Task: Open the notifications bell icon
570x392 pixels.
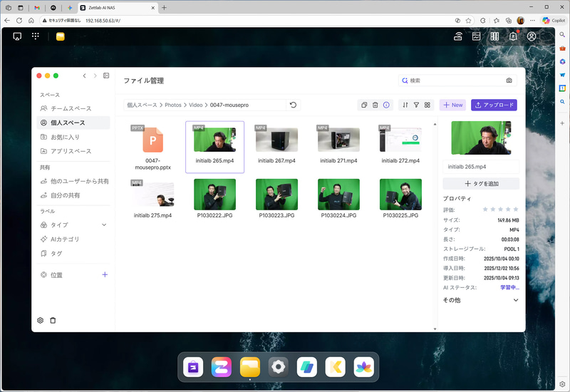Action: point(513,36)
